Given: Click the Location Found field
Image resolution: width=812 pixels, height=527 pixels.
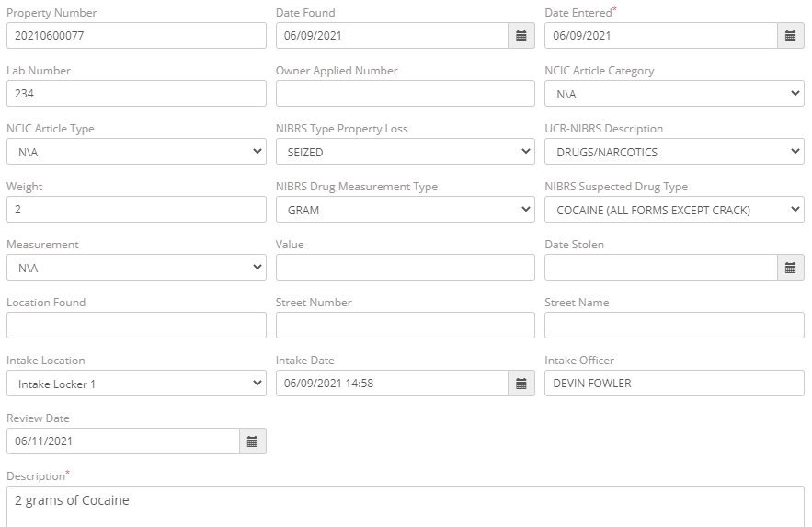Looking at the screenshot, I should [136, 326].
